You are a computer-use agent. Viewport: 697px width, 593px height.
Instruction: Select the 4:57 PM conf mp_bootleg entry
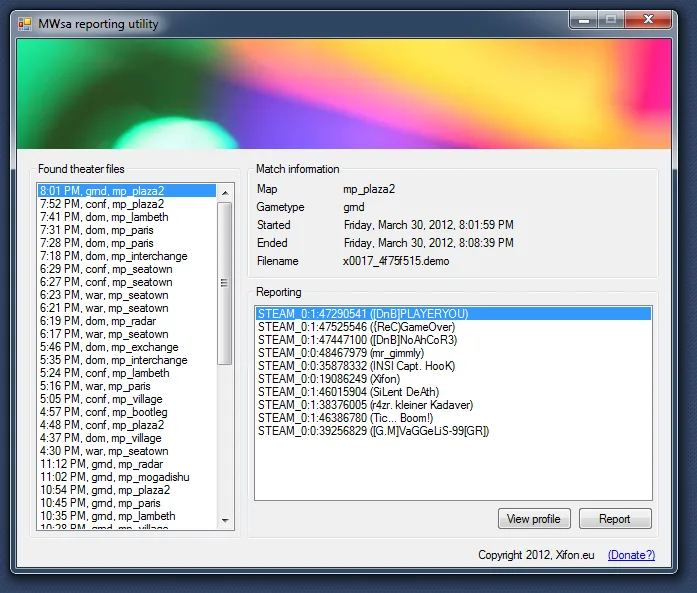pyautogui.click(x=103, y=412)
